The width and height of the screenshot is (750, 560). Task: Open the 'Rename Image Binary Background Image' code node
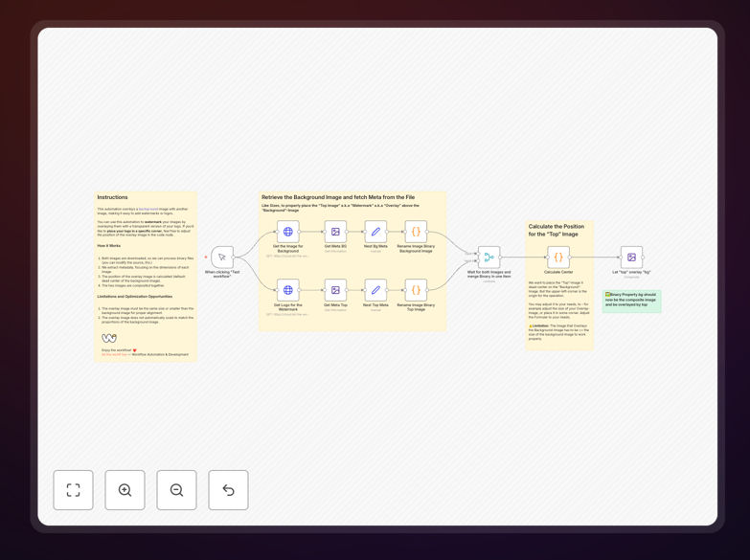pos(416,232)
